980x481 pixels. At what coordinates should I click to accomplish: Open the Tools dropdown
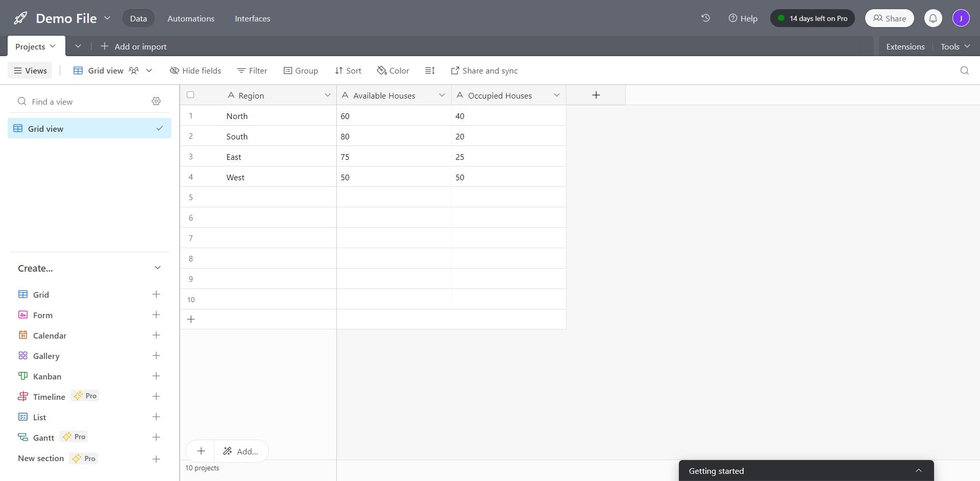954,46
